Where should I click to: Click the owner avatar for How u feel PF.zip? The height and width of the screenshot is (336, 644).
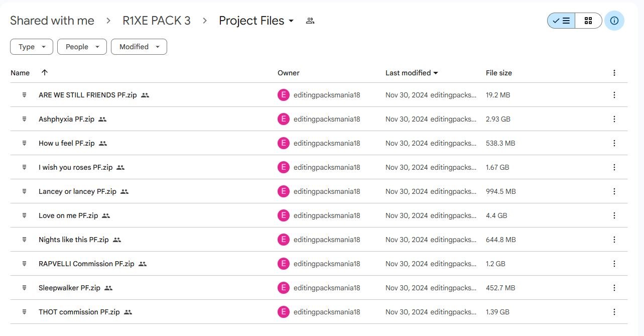click(x=284, y=143)
